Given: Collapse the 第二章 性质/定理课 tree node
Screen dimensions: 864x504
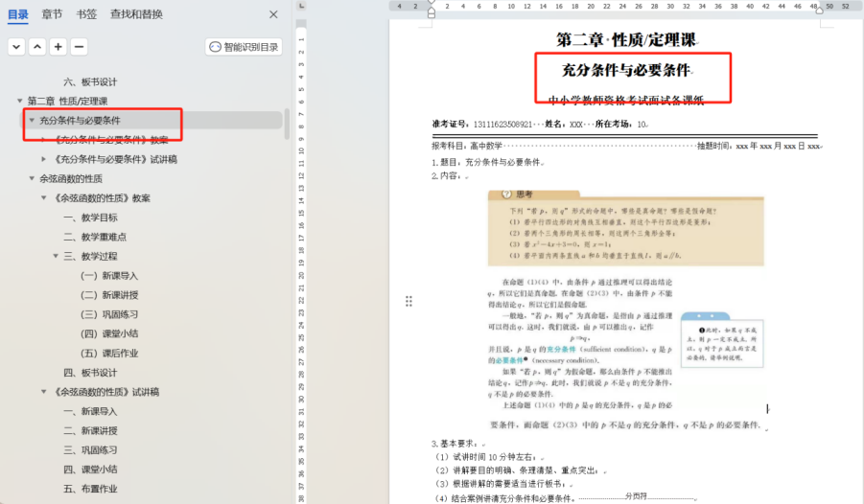Looking at the screenshot, I should (x=20, y=102).
